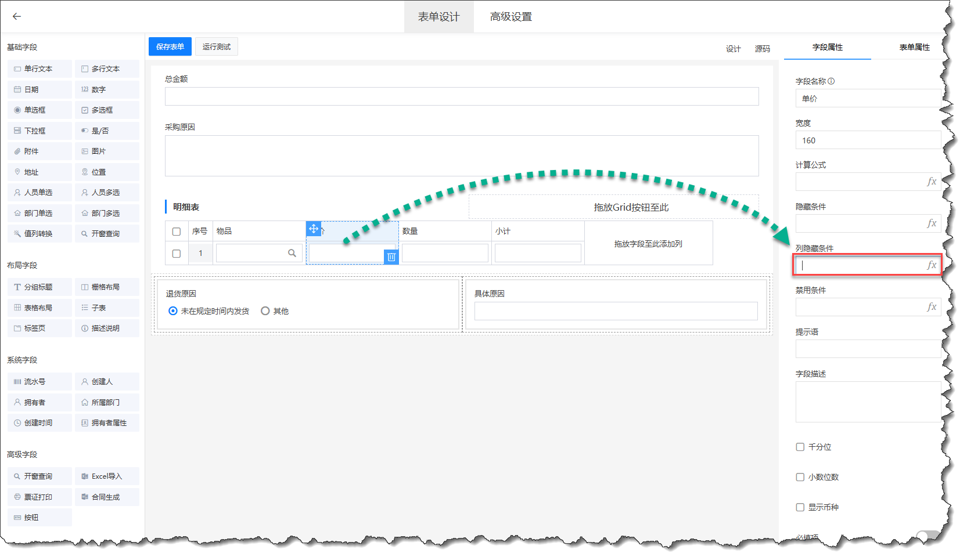Open formula editor for 列隐藏条件

click(x=932, y=265)
